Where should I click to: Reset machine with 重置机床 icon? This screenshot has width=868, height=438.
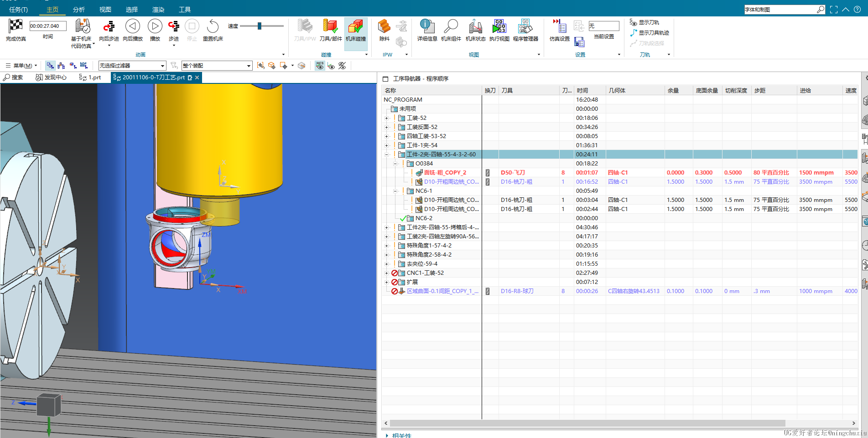[213, 26]
